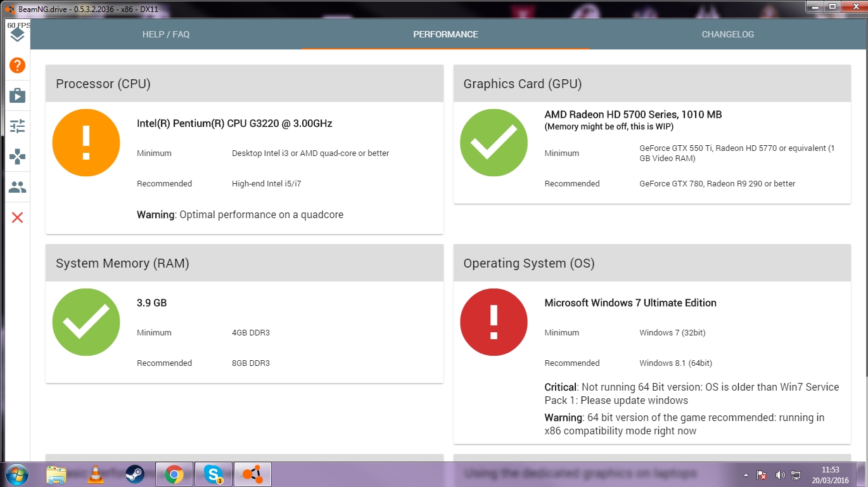Click '8GB DDR3' recommended memory value
Viewport: 868px width, 487px height.
click(x=251, y=363)
